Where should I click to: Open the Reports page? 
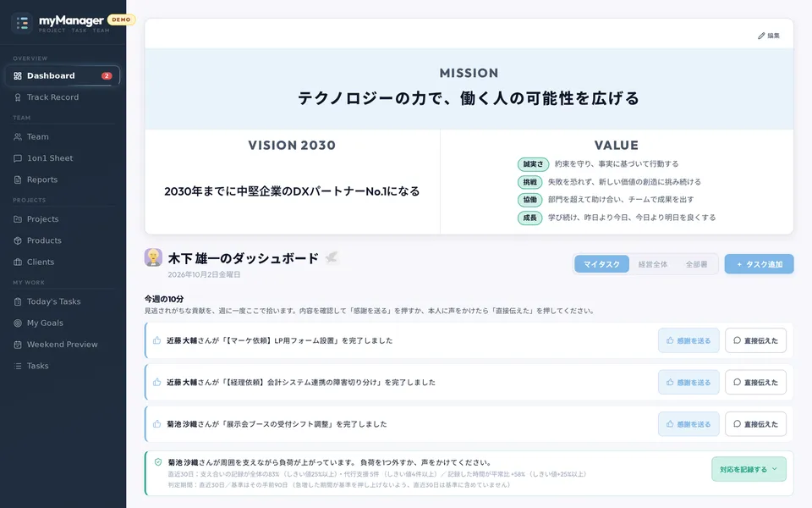click(x=63, y=179)
